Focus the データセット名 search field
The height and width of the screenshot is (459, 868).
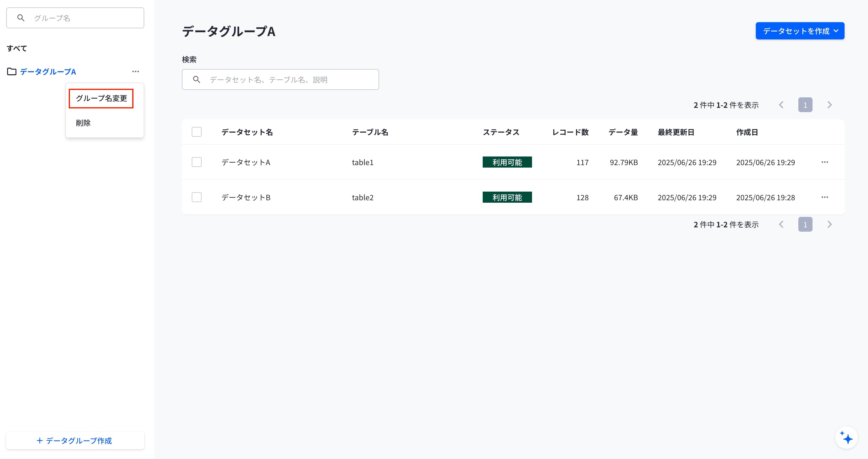click(280, 79)
